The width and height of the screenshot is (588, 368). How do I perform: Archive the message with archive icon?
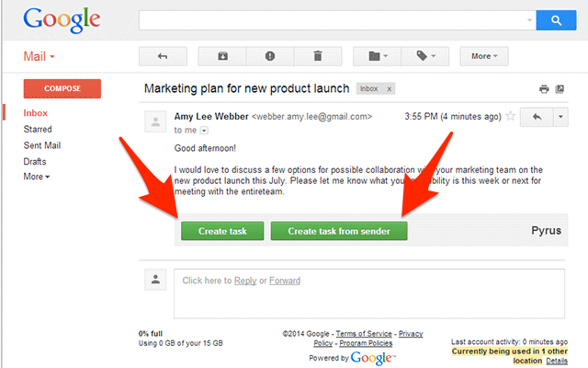(222, 56)
